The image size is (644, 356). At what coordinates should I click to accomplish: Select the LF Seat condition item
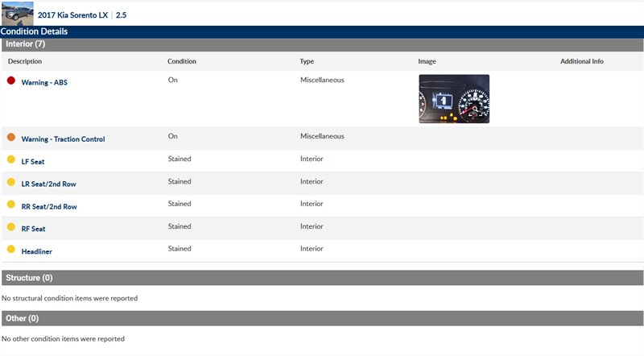point(33,162)
